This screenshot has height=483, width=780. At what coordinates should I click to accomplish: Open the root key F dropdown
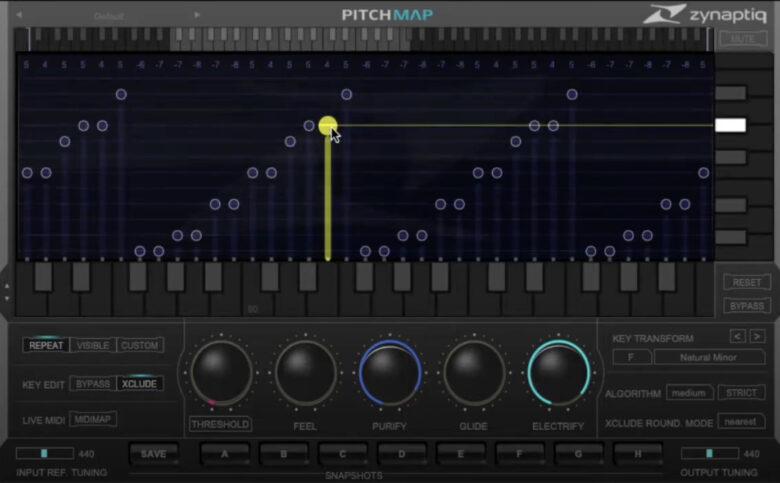pyautogui.click(x=632, y=357)
